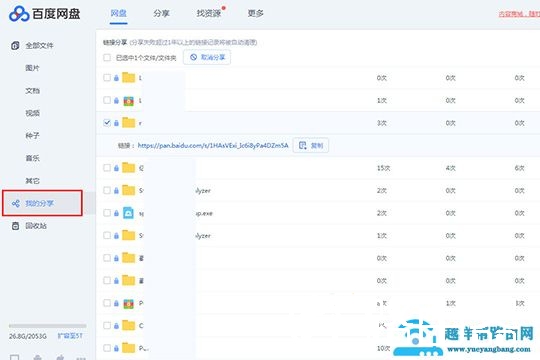Open the 更多 top menu
Image resolution: width=540 pixels, height=360 pixels.
click(256, 14)
